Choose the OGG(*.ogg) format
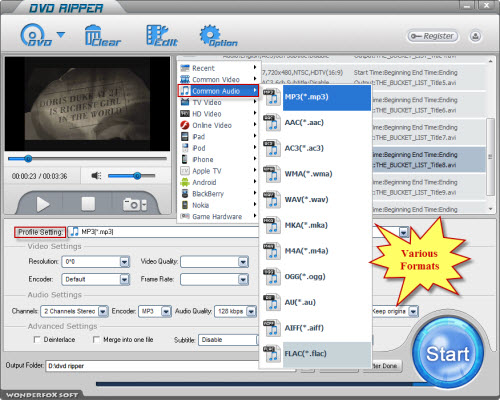The width and height of the screenshot is (500, 400). (x=316, y=277)
